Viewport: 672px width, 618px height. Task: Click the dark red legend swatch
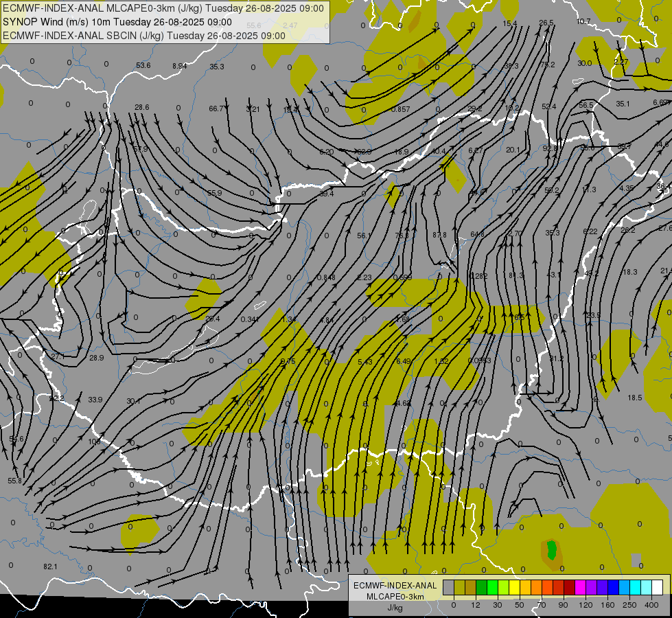pyautogui.click(x=570, y=587)
